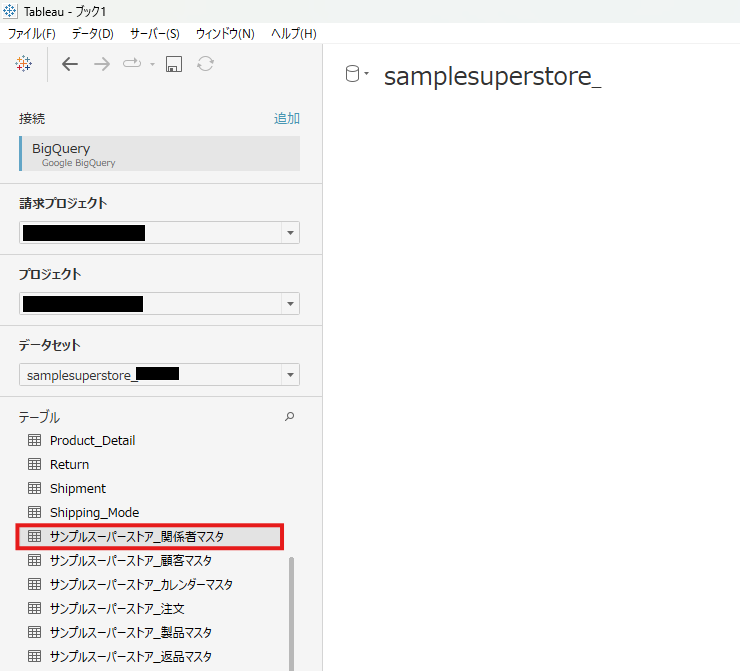Click the table list vertical scrollbar

[x=292, y=613]
